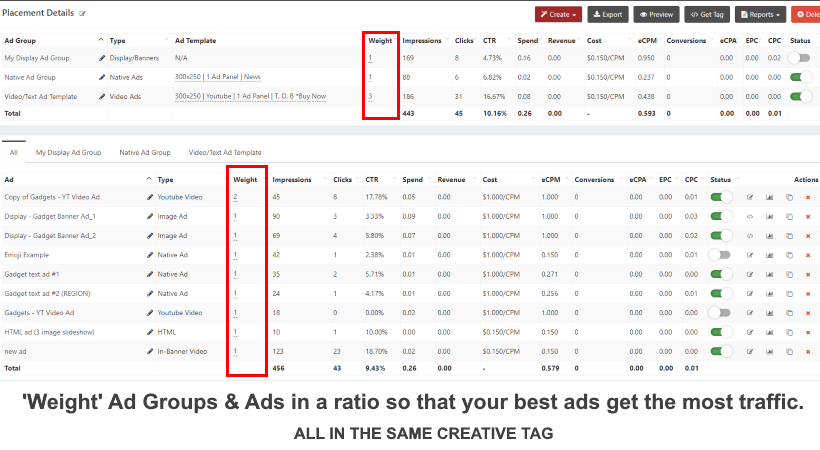Edit weight of My Display Ad Group
Screen dimensions: 820x450
click(370, 58)
